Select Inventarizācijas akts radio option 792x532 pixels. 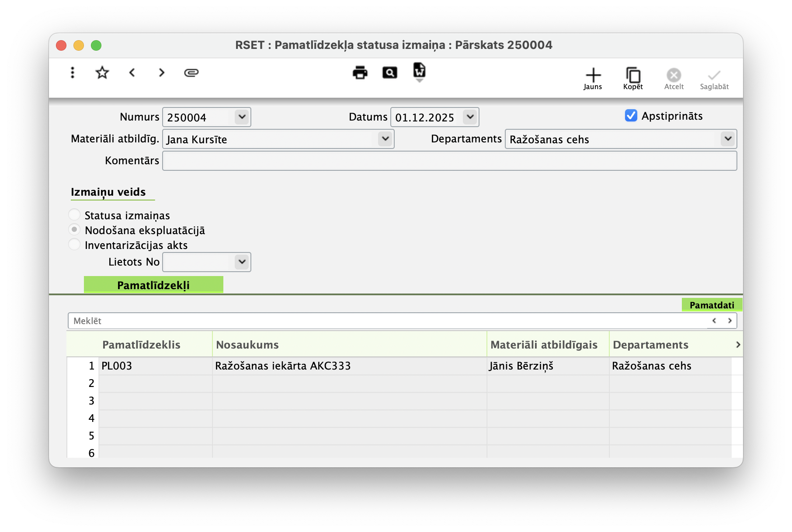click(75, 245)
